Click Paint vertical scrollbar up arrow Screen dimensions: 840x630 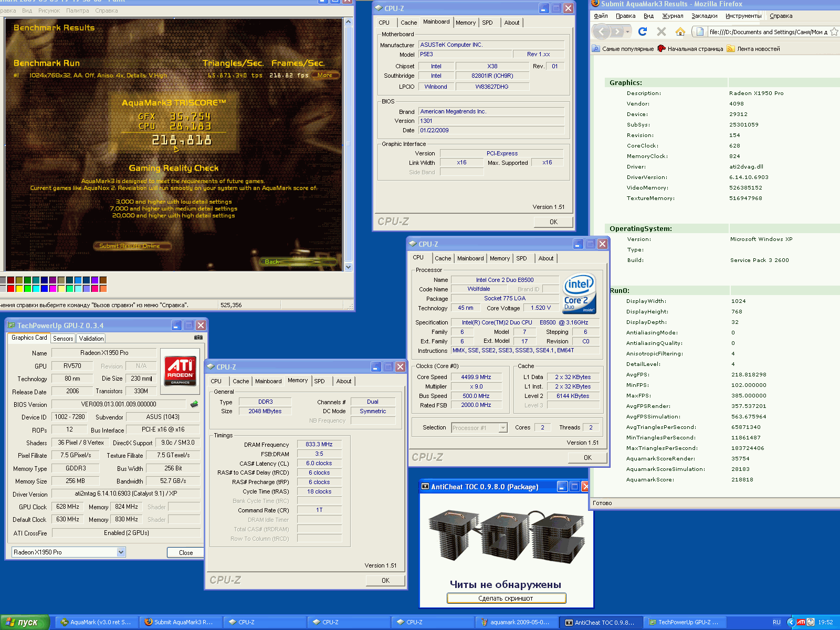tap(348, 22)
